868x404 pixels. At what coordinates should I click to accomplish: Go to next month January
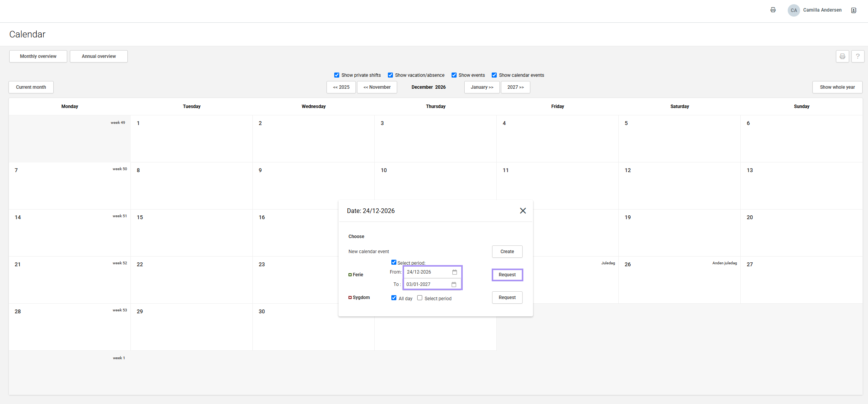[482, 87]
